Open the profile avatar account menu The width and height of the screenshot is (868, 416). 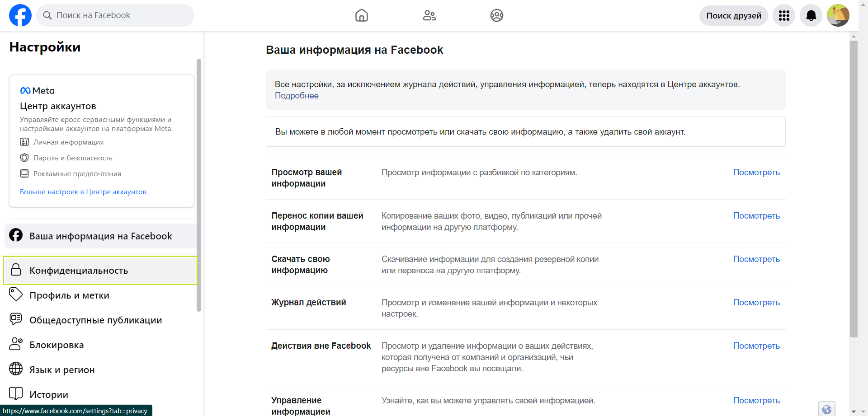(x=838, y=16)
